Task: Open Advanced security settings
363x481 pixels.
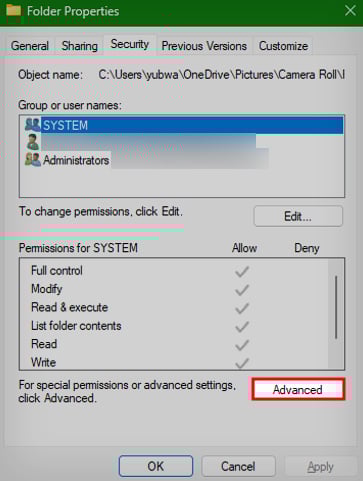Action: [298, 389]
